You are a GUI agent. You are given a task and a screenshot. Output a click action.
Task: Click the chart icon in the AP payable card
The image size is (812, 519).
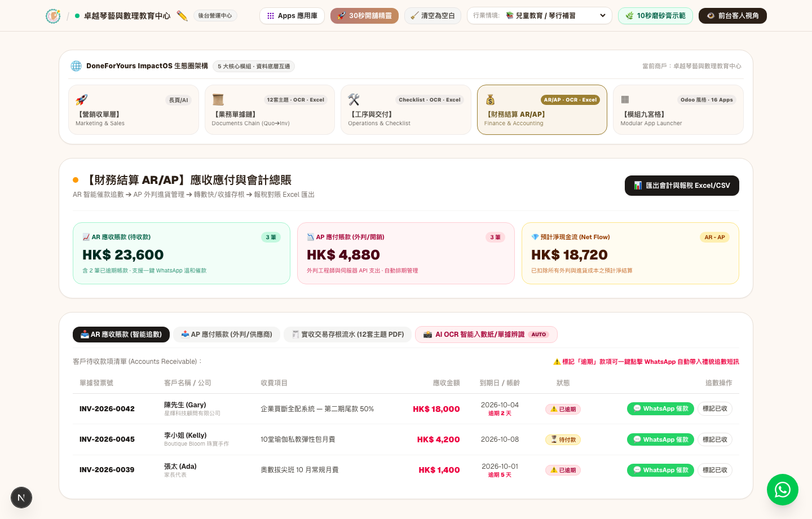tap(311, 237)
